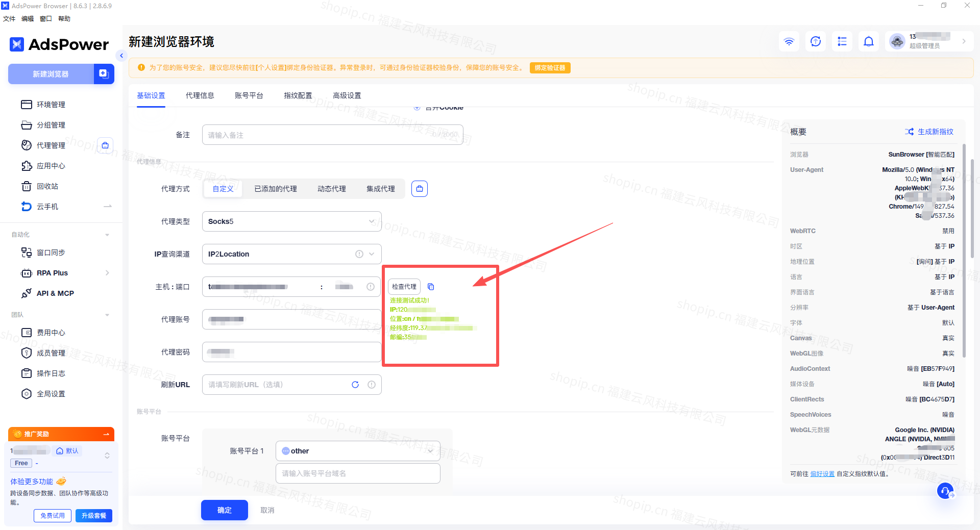The width and height of the screenshot is (980, 530).
Task: Open the network Wi-Fi status icon
Action: click(x=789, y=41)
